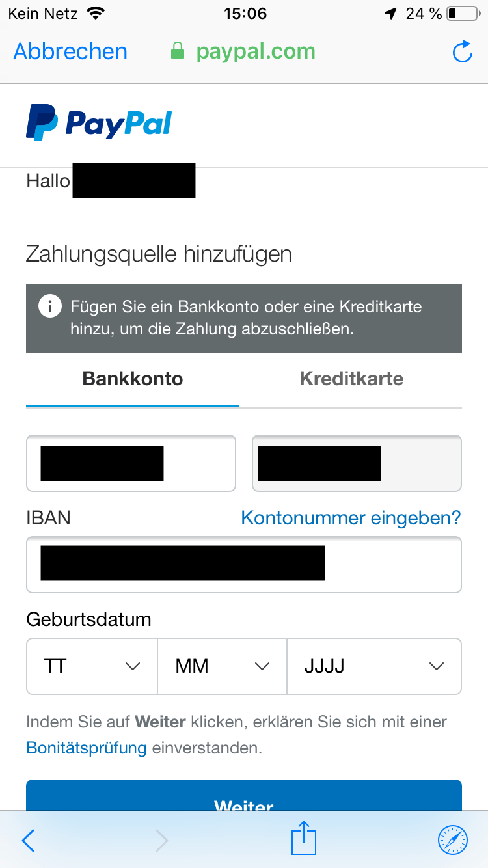Viewport: 488px width, 868px height.
Task: Open the Bonitätsprüfung link
Action: tap(87, 748)
